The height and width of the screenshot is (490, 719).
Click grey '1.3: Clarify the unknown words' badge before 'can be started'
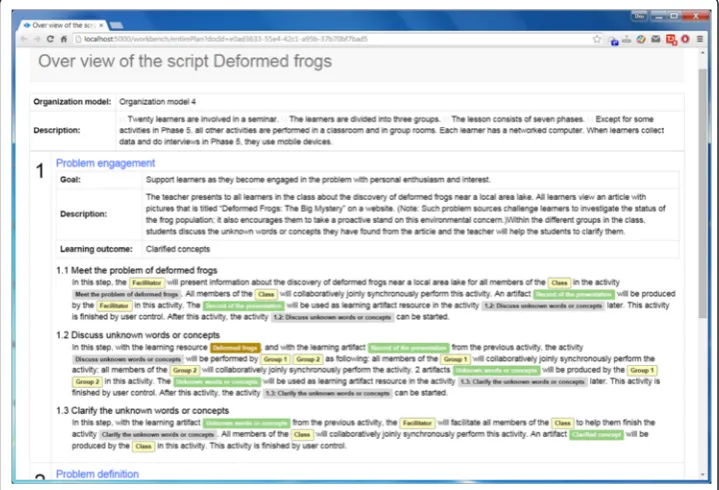point(327,393)
